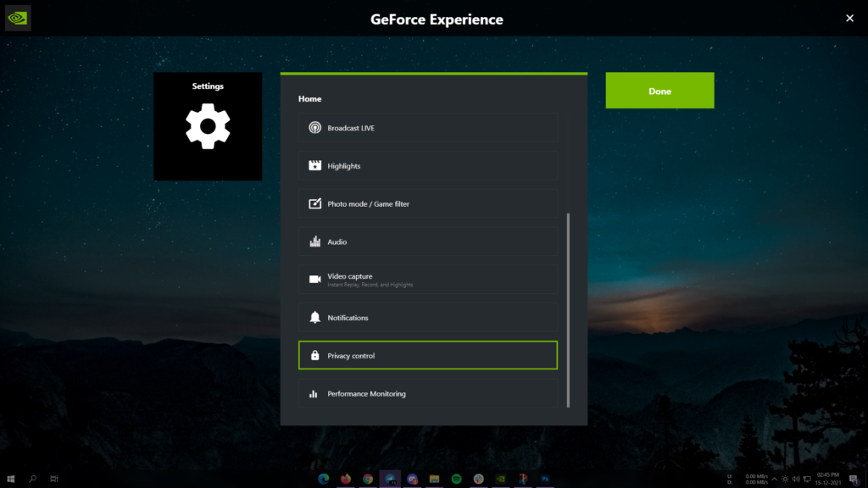Open the Broadcast LIVE settings
The height and width of the screenshot is (488, 868).
(x=427, y=127)
